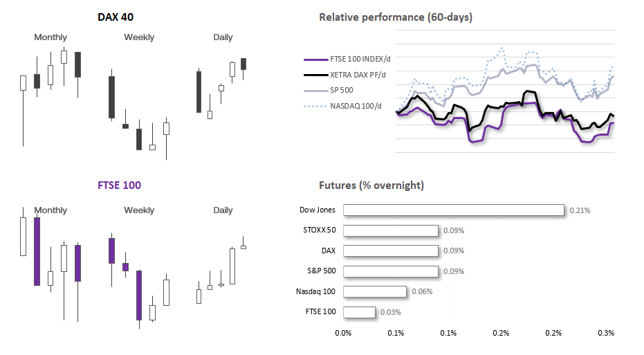
Task: Click Relative performance (60-days) title
Action: click(x=396, y=17)
